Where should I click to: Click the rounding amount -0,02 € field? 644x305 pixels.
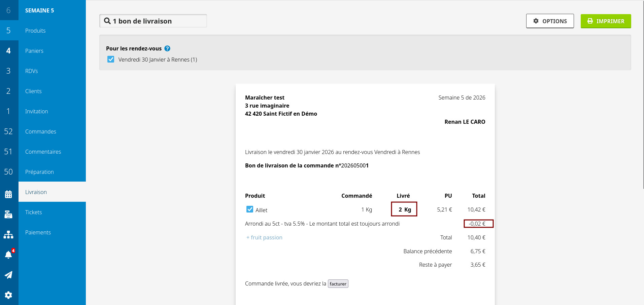[478, 224]
